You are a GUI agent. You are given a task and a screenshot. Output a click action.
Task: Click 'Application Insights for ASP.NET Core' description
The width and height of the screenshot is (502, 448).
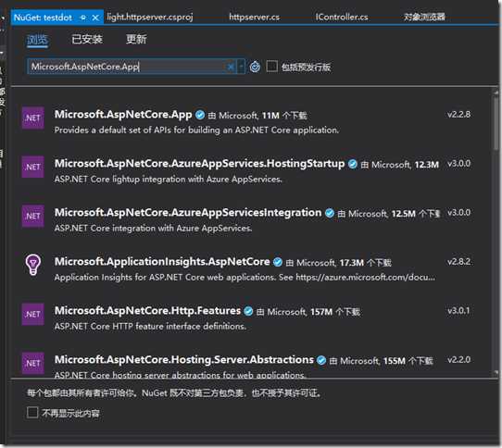(x=245, y=278)
